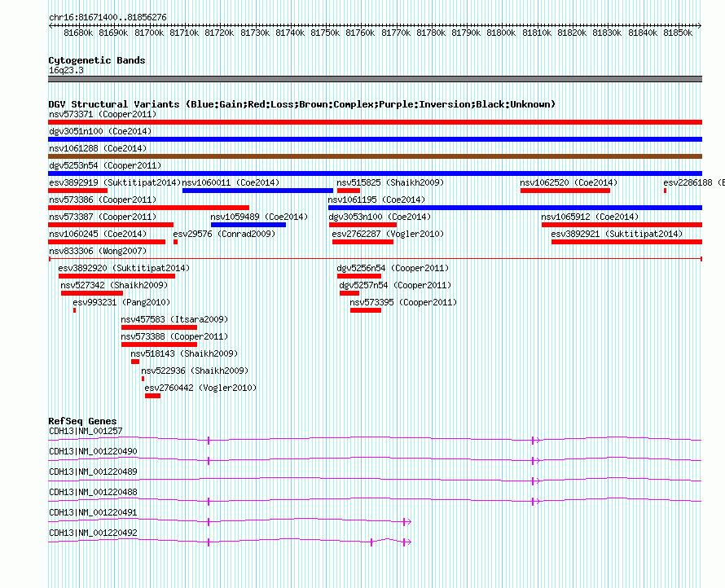Click the DGV Structural Variants track heading
This screenshot has height=588, width=725.
pyautogui.click(x=301, y=104)
